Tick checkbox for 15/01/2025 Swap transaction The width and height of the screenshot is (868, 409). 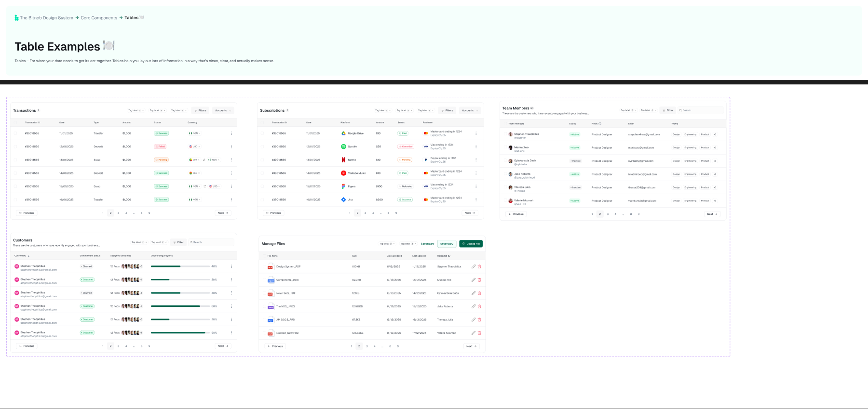point(15,186)
